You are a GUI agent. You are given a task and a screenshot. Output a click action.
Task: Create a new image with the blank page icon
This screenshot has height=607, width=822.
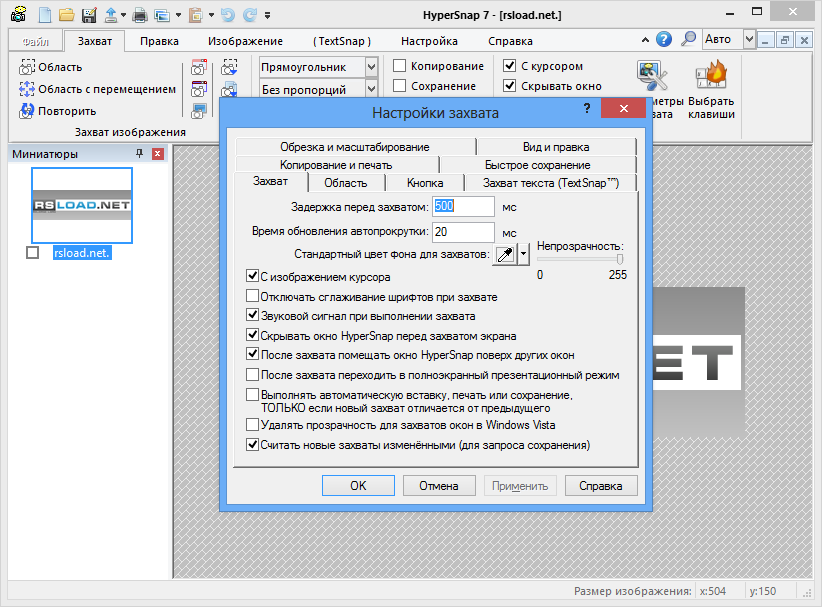tap(45, 15)
